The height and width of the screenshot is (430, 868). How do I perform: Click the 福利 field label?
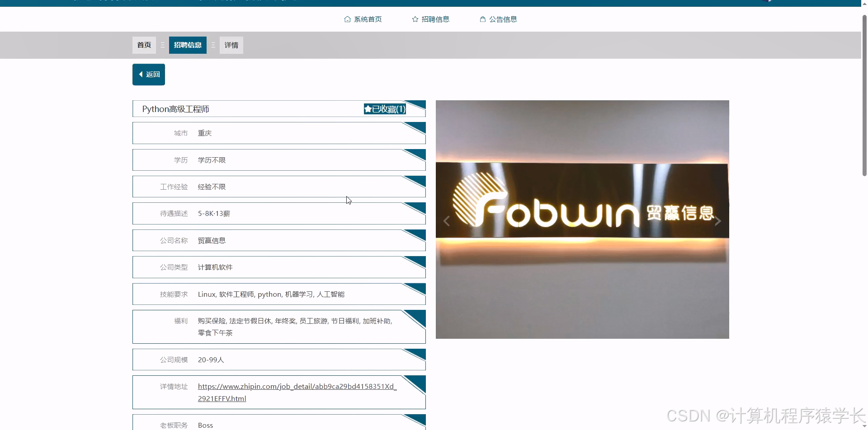click(181, 321)
